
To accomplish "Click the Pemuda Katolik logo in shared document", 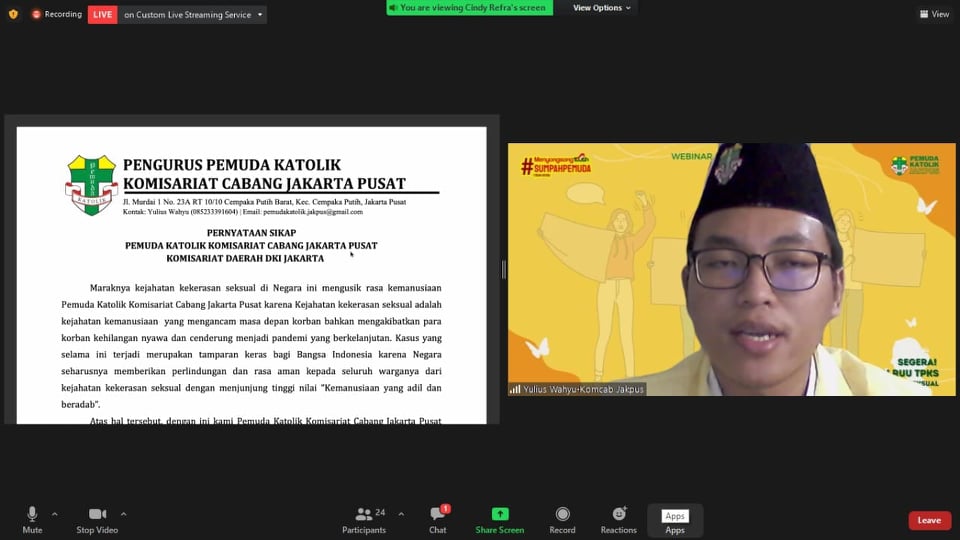I will [91, 185].
